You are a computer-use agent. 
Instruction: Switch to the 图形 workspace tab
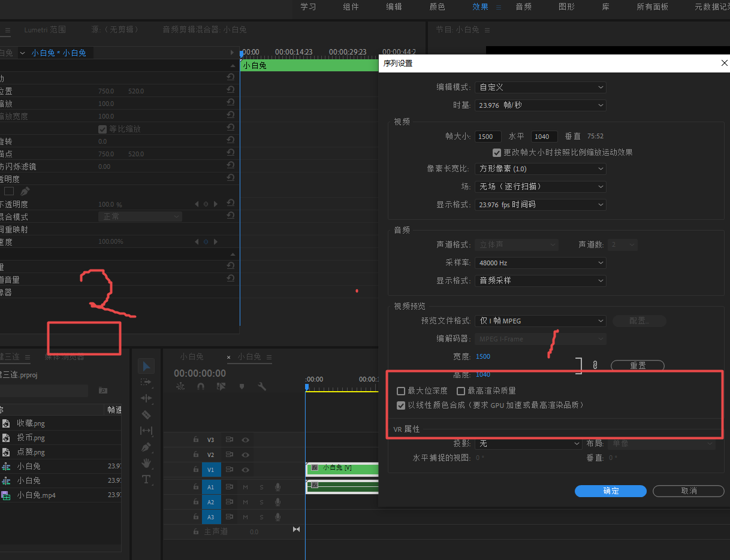[x=566, y=7]
